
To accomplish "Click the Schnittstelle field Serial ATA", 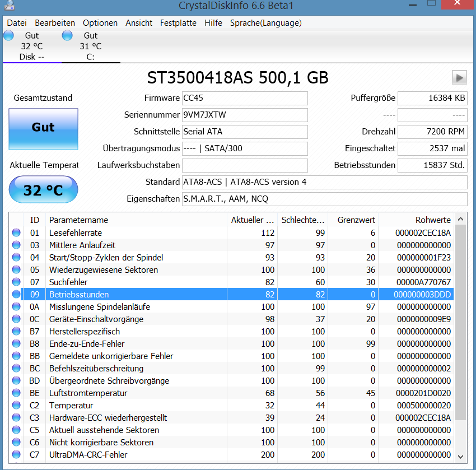I will coord(245,132).
